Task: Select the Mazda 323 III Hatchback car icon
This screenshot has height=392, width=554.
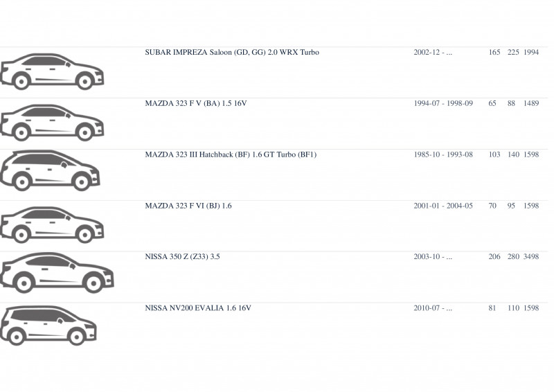Action: pyautogui.click(x=50, y=171)
